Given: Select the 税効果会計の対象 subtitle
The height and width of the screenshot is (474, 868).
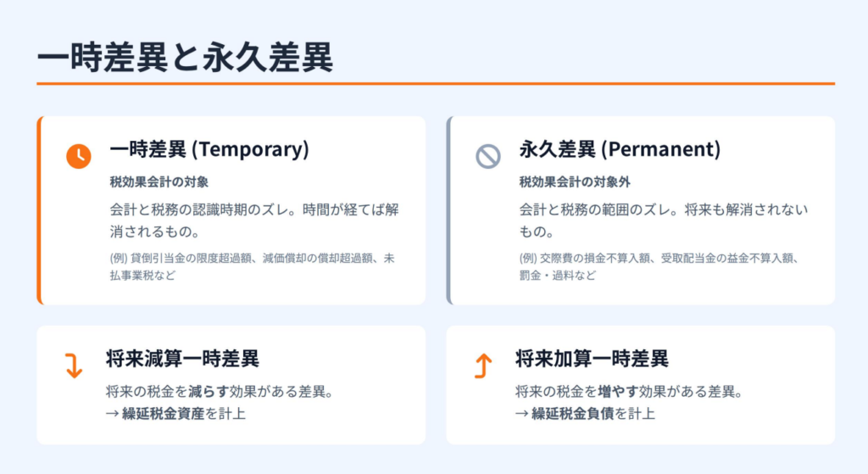Looking at the screenshot, I should click(x=159, y=181).
